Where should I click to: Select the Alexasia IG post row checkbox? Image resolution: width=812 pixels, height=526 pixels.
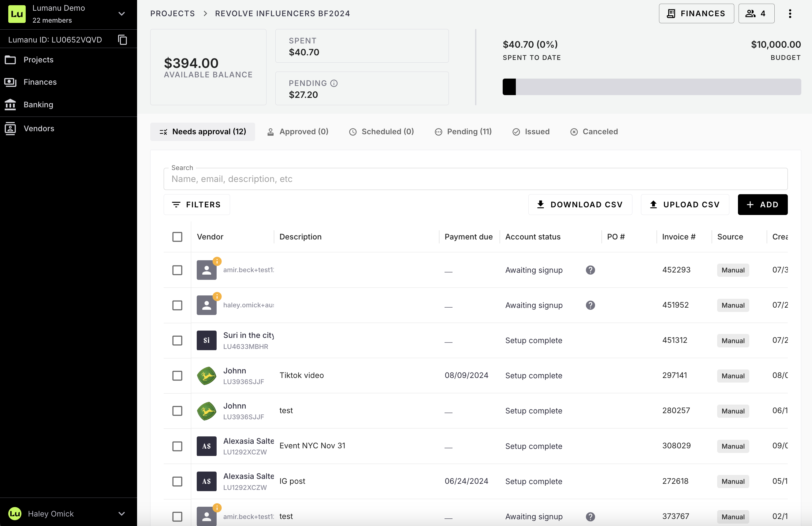(x=177, y=481)
